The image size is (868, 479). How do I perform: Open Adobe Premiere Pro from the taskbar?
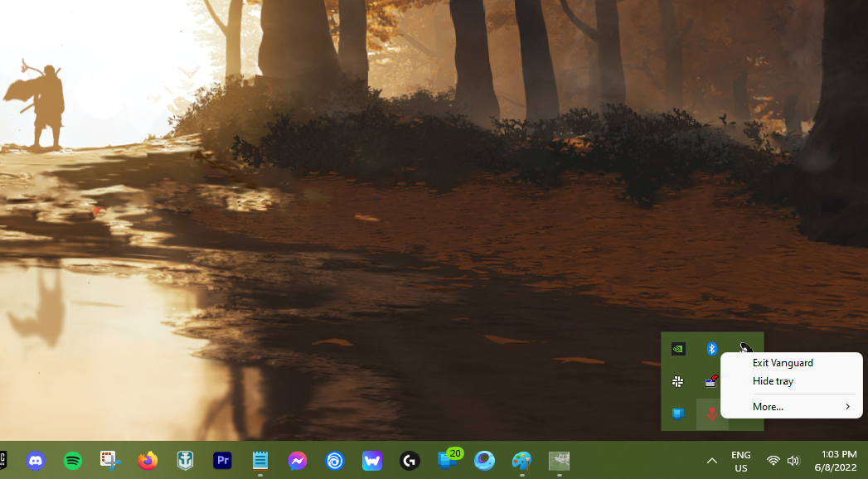tap(222, 461)
